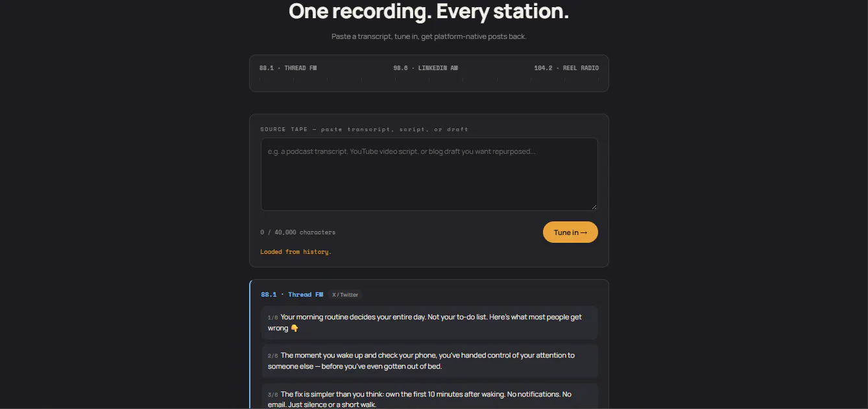Click the '0 / 40,000 characters' counter
The width and height of the screenshot is (868, 409).
[x=298, y=232]
